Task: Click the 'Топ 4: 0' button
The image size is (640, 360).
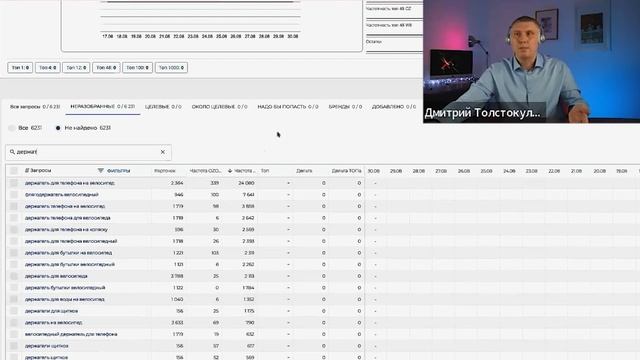Action: pos(48,67)
